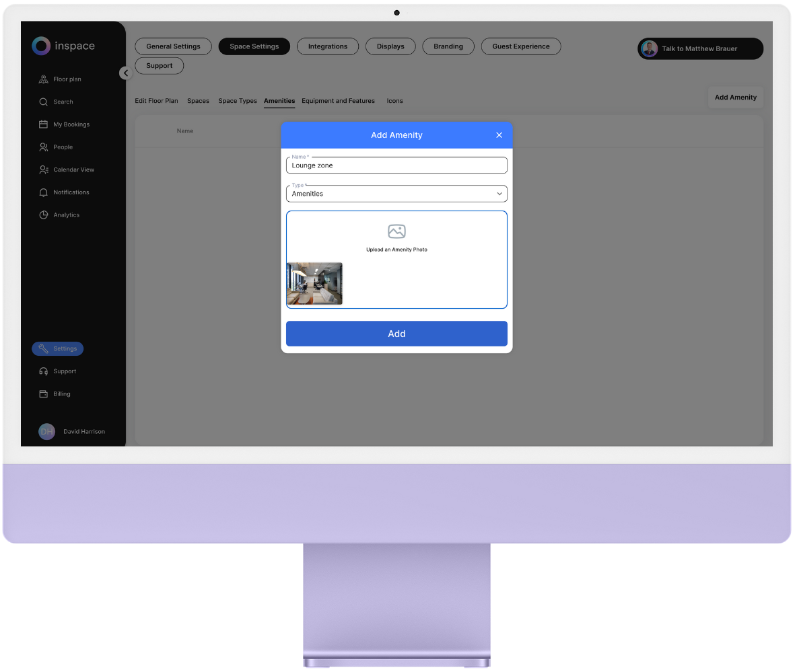
Task: Click the Add Amenity button top right
Action: [x=736, y=98]
